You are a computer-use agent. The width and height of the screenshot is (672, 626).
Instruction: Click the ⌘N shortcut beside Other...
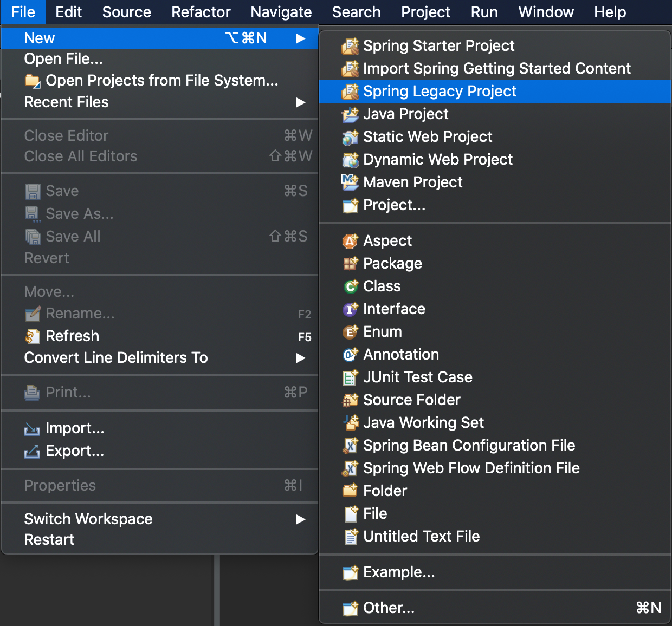tap(649, 608)
